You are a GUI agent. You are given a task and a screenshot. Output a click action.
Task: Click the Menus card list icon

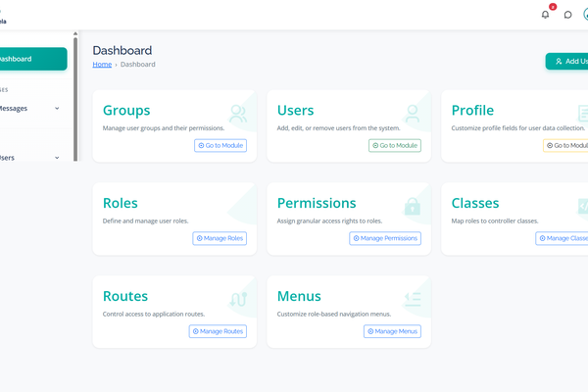(413, 300)
